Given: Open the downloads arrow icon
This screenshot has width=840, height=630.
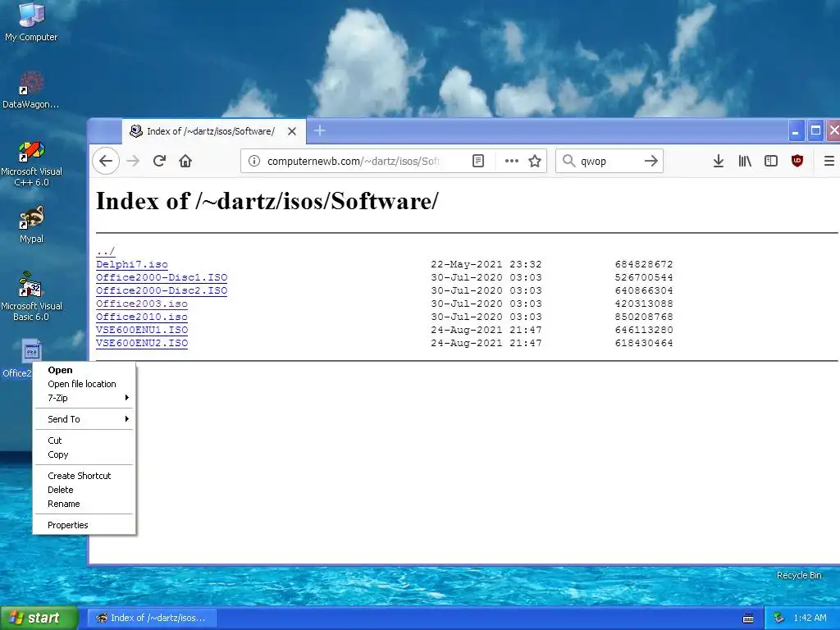Looking at the screenshot, I should point(719,161).
